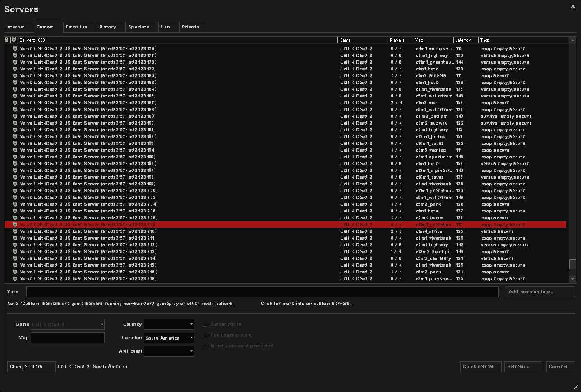This screenshot has height=392, width=581.
Task: Open the Game filter dropdown
Action: [68, 324]
